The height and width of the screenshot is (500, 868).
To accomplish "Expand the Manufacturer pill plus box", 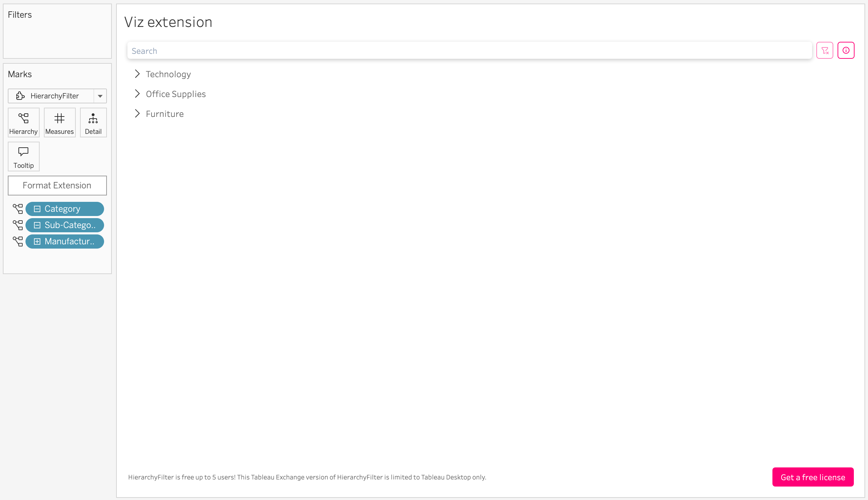I will pyautogui.click(x=37, y=242).
